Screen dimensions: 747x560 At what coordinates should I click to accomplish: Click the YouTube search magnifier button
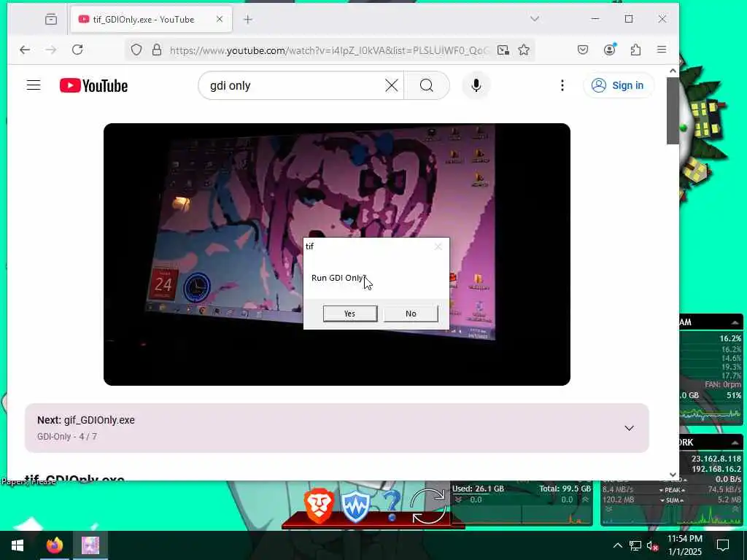click(x=427, y=86)
